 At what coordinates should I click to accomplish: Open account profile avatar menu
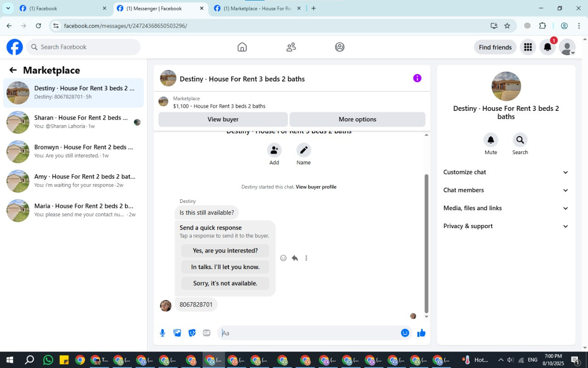pos(567,47)
